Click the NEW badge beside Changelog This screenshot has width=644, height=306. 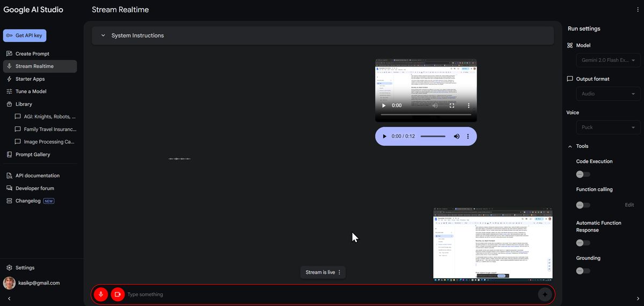[x=49, y=201]
